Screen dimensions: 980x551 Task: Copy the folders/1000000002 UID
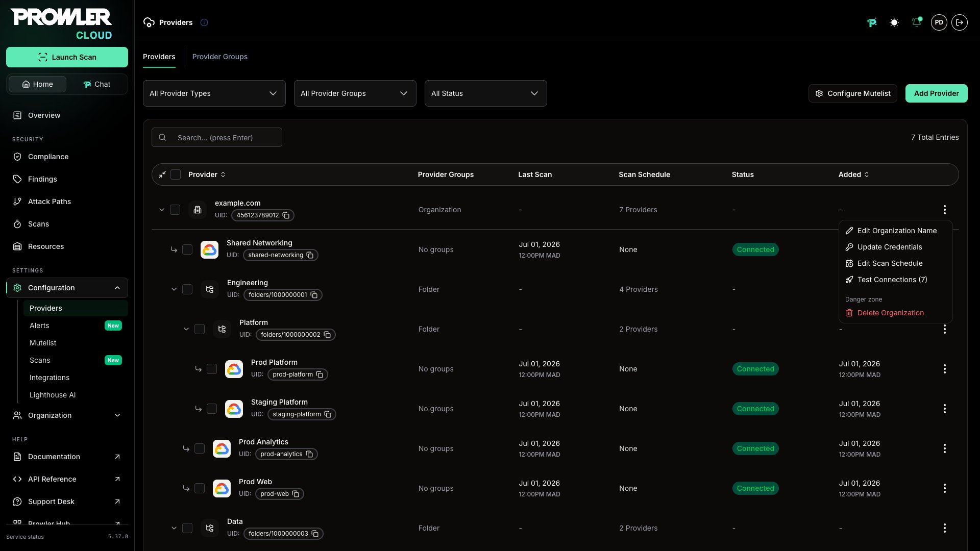327,335
